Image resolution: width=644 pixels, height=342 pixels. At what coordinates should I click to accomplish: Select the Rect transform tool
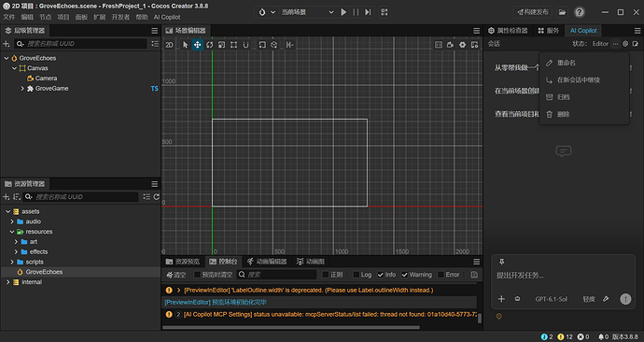click(x=233, y=45)
